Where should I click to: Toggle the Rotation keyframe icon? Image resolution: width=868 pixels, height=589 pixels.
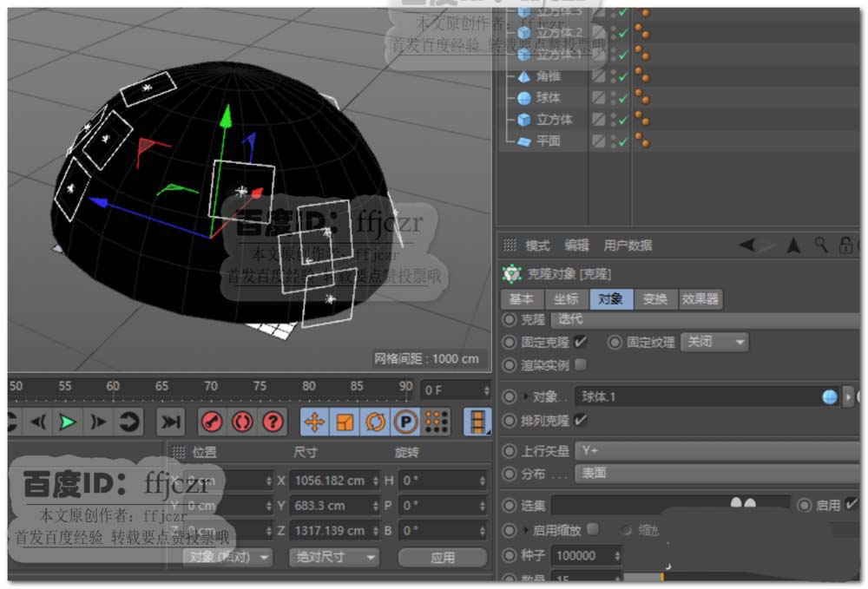coord(375,422)
